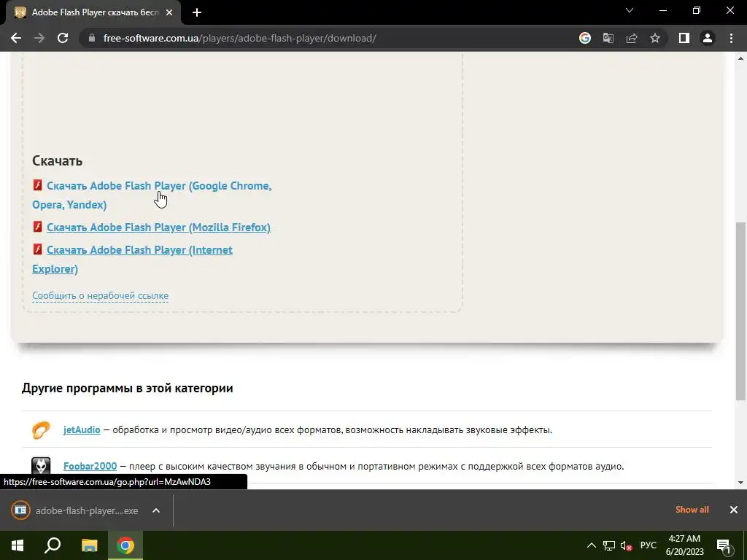Click Сообщить о нерабочей ссылке link
The width and height of the screenshot is (747, 560).
point(100,296)
